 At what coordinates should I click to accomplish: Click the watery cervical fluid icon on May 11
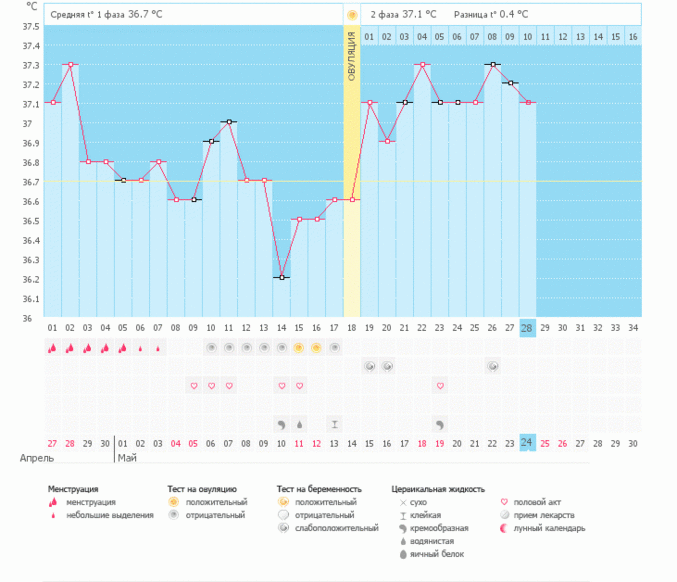point(299,424)
